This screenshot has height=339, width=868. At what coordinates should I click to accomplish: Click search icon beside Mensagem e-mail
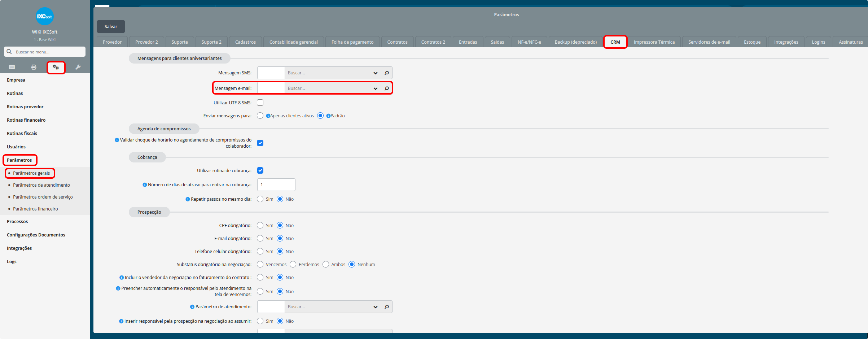click(387, 88)
